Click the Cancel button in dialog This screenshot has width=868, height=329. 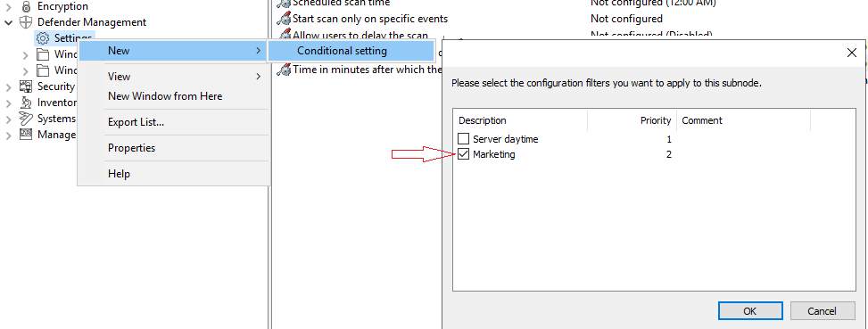pos(822,311)
